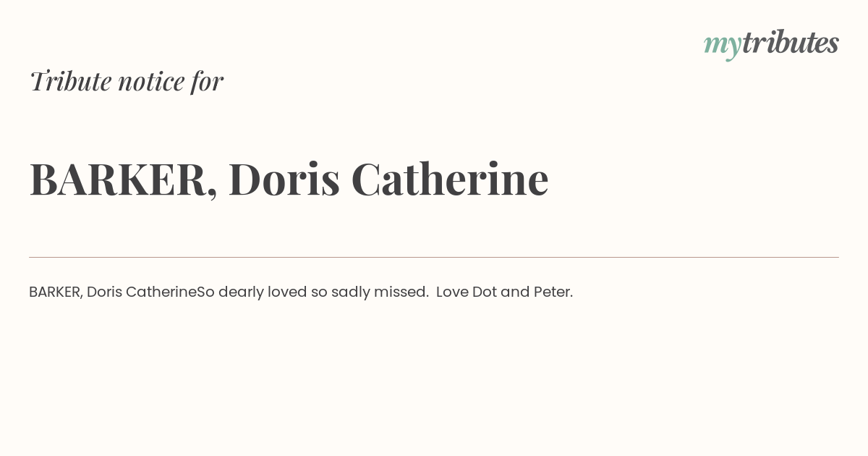The image size is (868, 456).
Task: Click "BARKER," in the message text
Action: [x=56, y=292]
